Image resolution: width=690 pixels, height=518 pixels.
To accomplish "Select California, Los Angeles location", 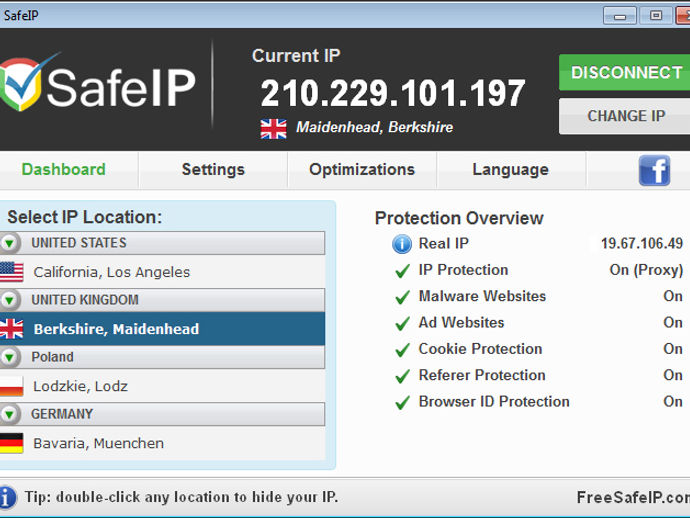I will point(162,272).
